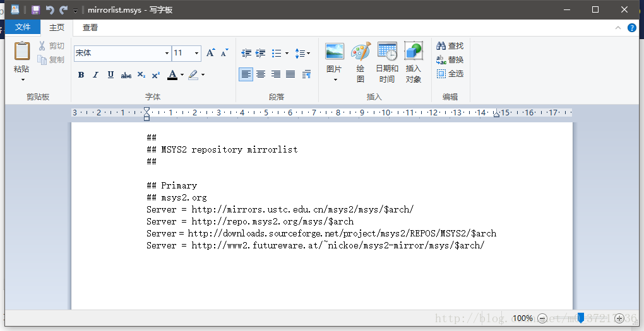
Task: Switch to the 主页 tab
Action: pos(57,28)
